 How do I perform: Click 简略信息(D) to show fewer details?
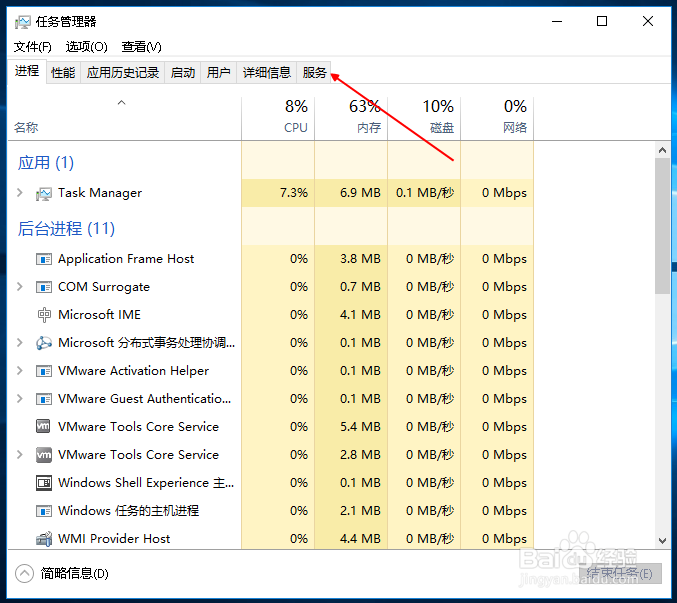pyautogui.click(x=74, y=574)
